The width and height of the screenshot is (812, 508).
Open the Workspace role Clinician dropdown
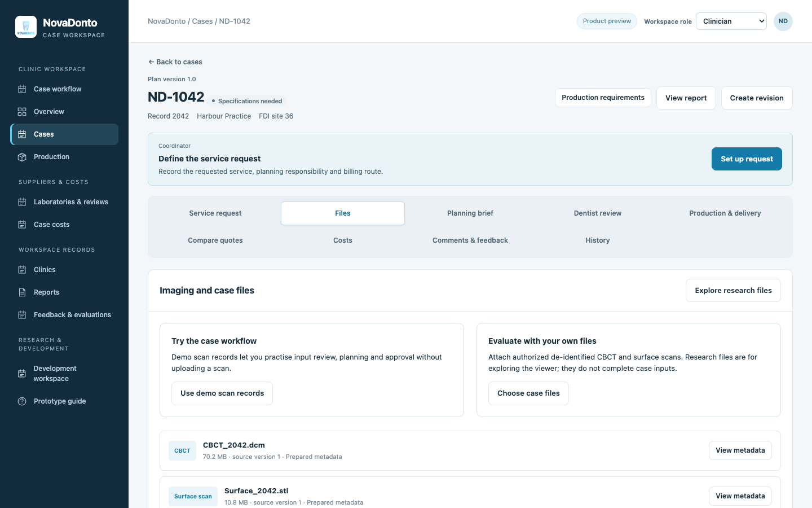click(731, 21)
